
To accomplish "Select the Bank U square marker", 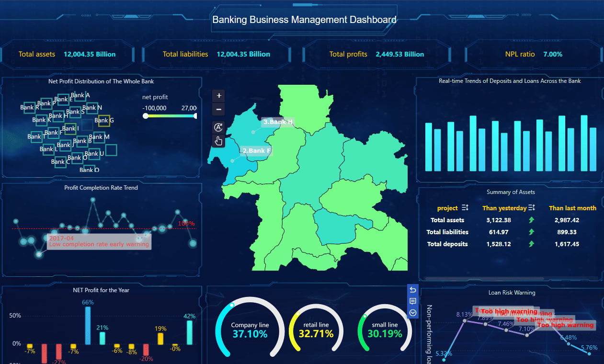I will [93, 154].
